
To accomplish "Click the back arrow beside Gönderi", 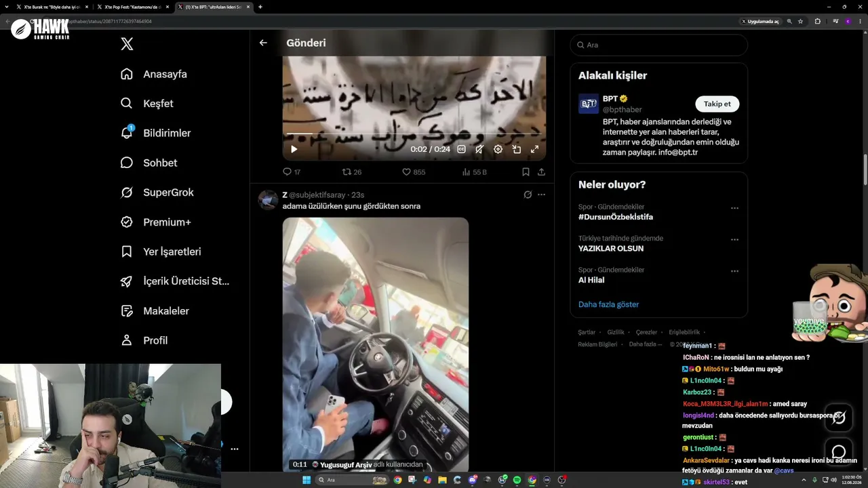I will tap(263, 43).
